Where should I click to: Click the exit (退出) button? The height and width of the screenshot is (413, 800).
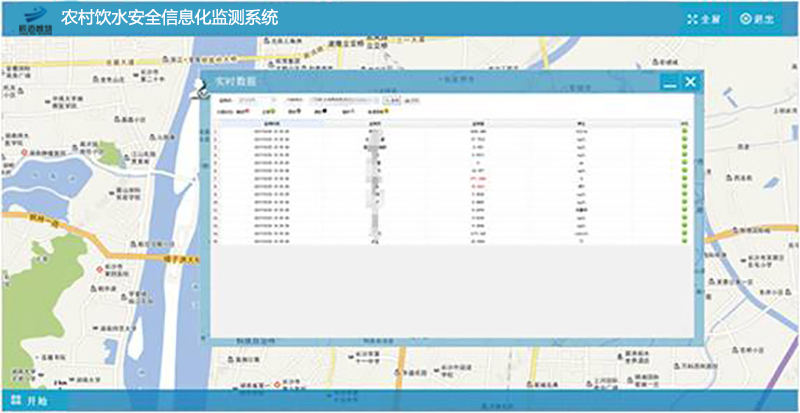759,18
